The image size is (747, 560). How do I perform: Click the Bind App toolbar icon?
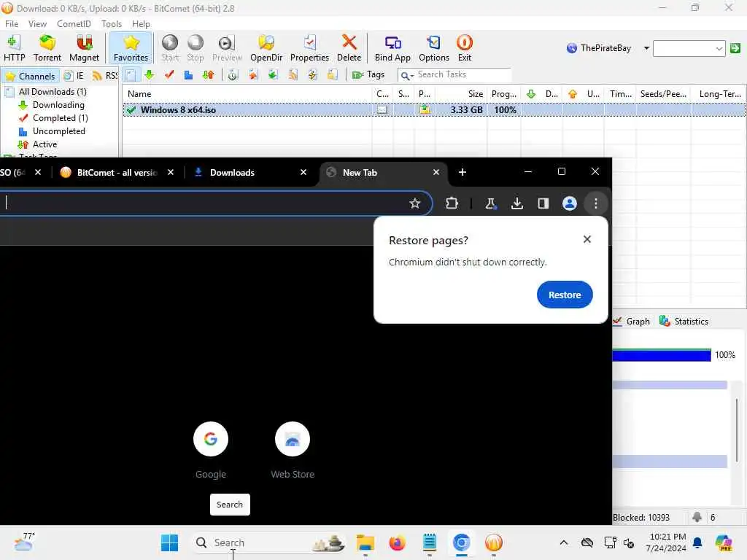(x=392, y=47)
